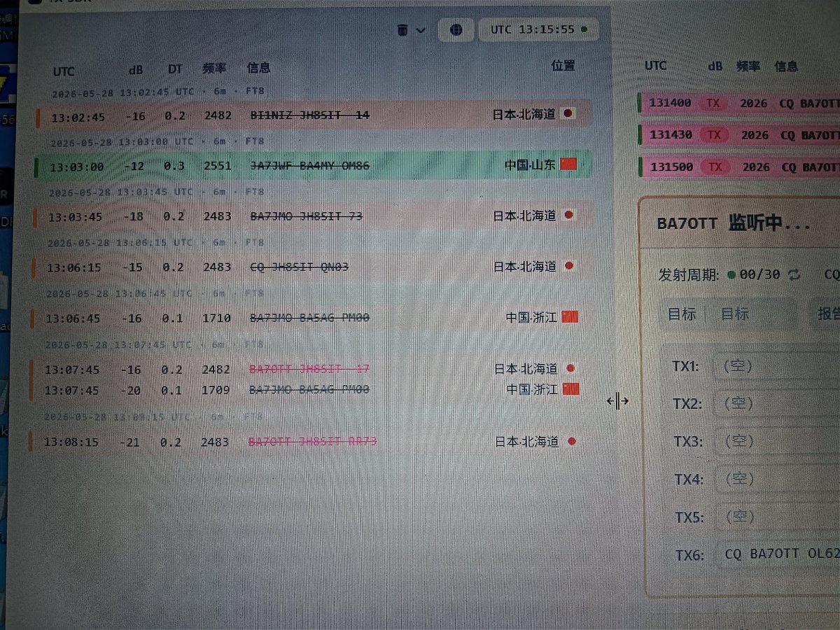This screenshot has width=840, height=630.
Task: Select TX6 message CQ BA7OTT
Action: 777,554
